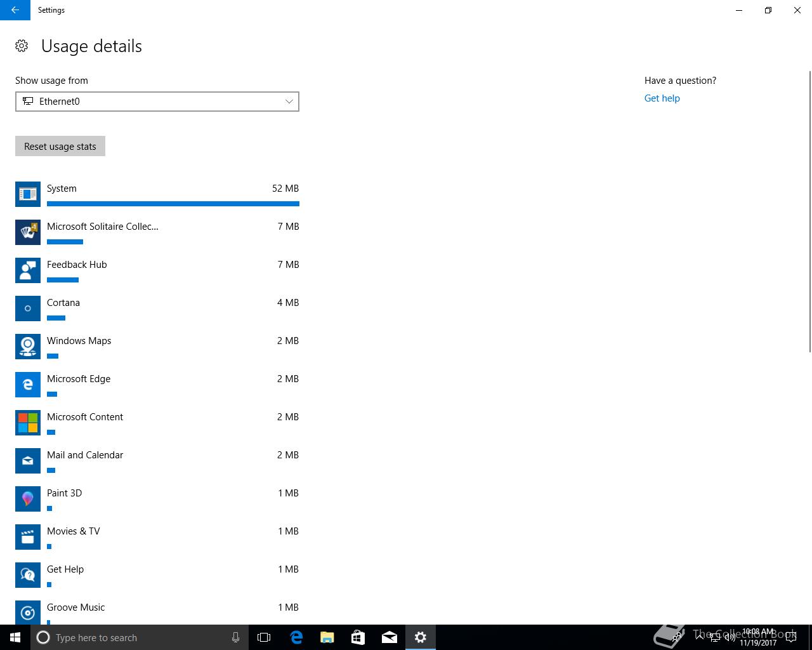Click the Cortana app icon in list
Image resolution: width=812 pixels, height=650 pixels.
click(x=28, y=308)
